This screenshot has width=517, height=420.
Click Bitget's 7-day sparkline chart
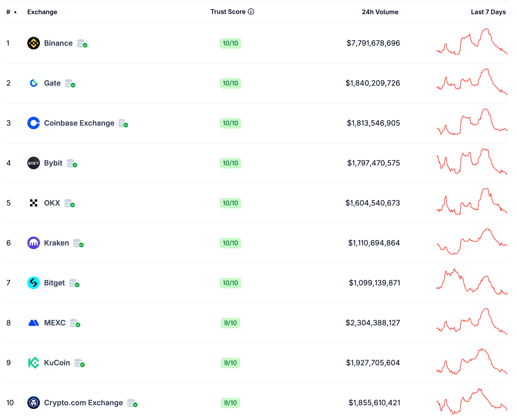coord(472,282)
